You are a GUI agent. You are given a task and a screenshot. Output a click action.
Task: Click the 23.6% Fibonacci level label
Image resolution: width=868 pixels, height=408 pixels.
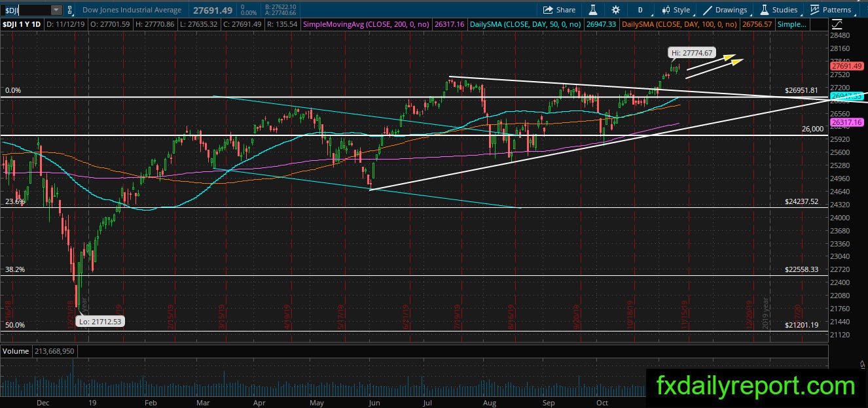(x=14, y=202)
